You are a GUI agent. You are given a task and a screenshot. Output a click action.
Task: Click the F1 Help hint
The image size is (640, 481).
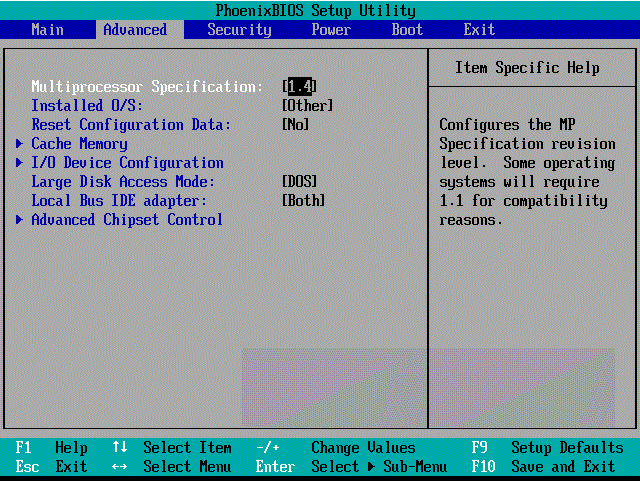(52, 448)
